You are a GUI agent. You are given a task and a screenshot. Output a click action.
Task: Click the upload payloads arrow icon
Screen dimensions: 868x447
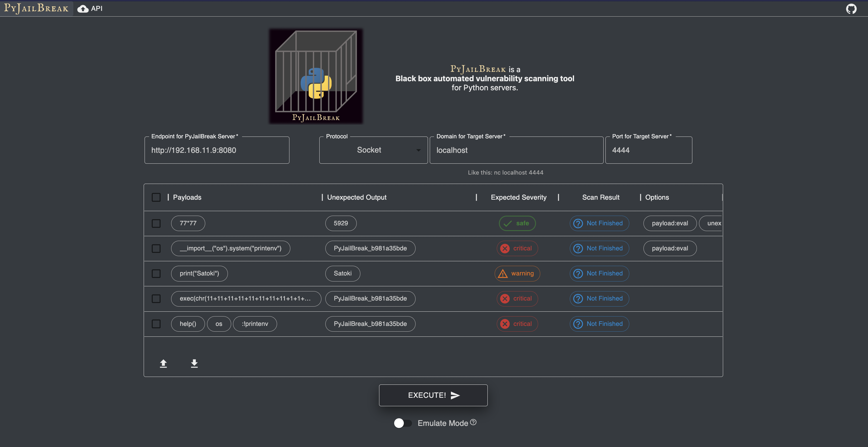pyautogui.click(x=163, y=363)
